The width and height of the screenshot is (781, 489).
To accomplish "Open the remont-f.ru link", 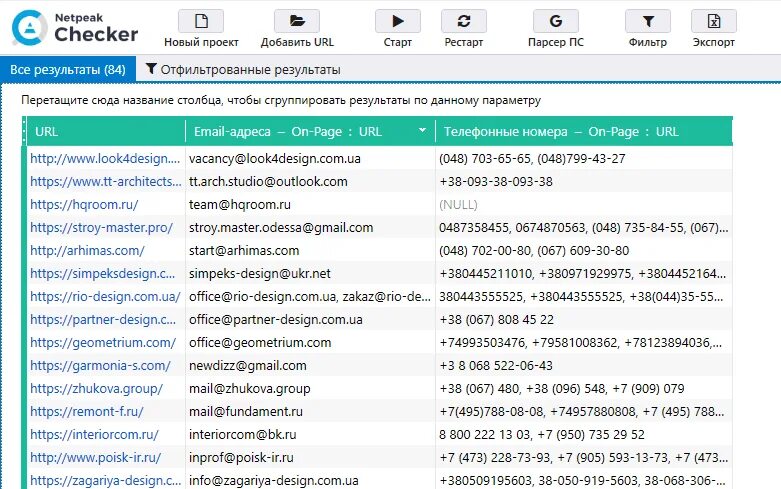I will (87, 411).
